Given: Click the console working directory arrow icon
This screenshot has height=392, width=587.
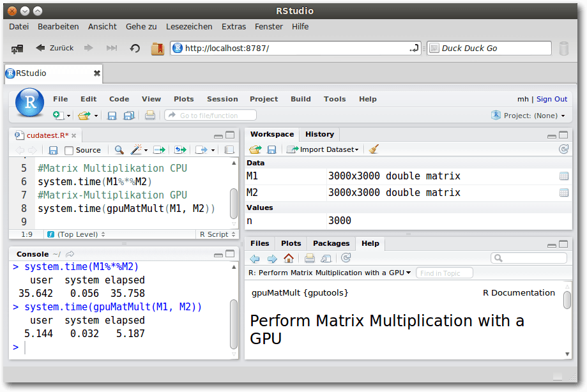Looking at the screenshot, I should [x=70, y=254].
